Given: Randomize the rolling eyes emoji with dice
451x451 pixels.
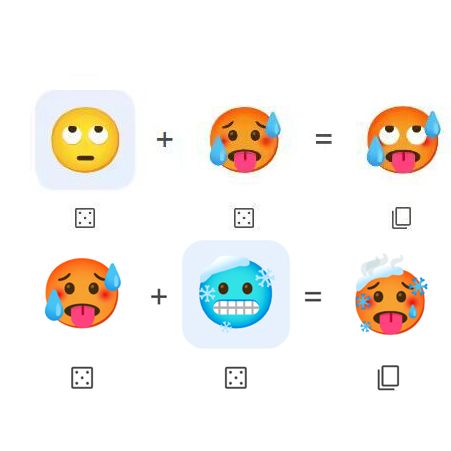Looking at the screenshot, I should pyautogui.click(x=85, y=218).
